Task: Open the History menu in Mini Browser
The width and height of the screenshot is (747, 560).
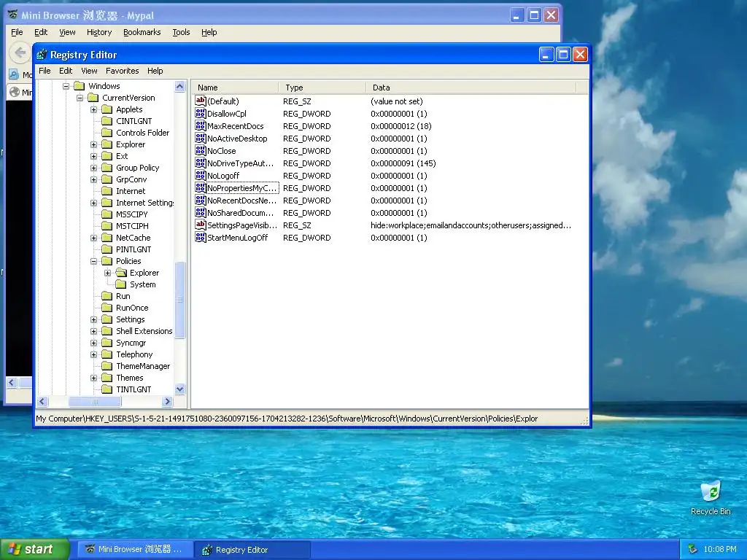Action: click(99, 32)
